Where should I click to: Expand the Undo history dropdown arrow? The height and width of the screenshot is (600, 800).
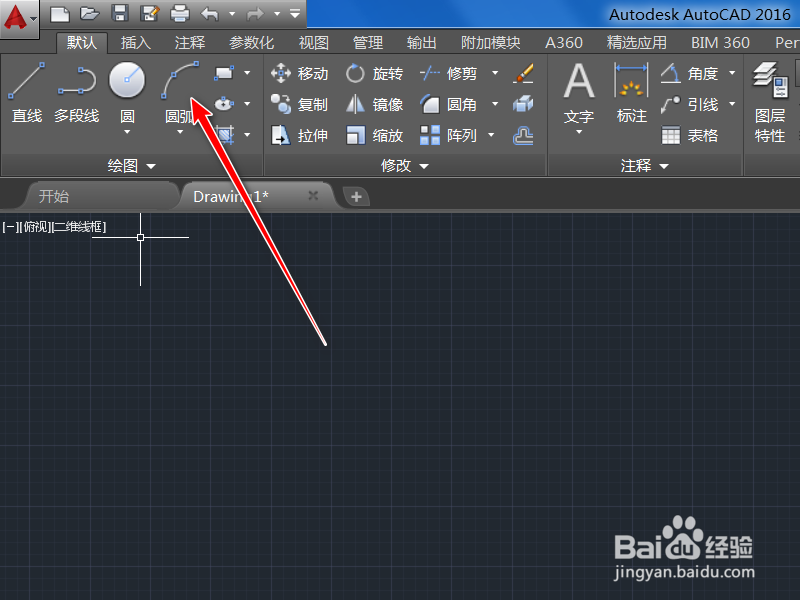(232, 14)
